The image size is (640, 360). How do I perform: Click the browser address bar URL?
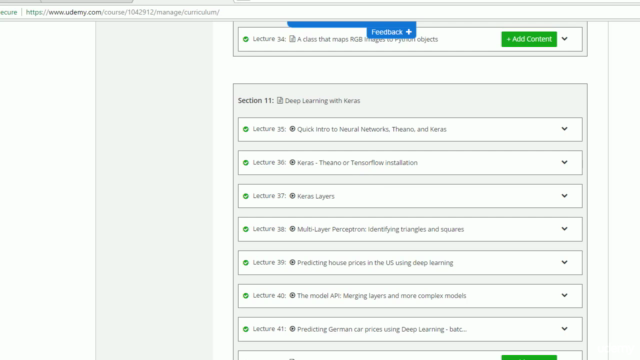coord(122,12)
